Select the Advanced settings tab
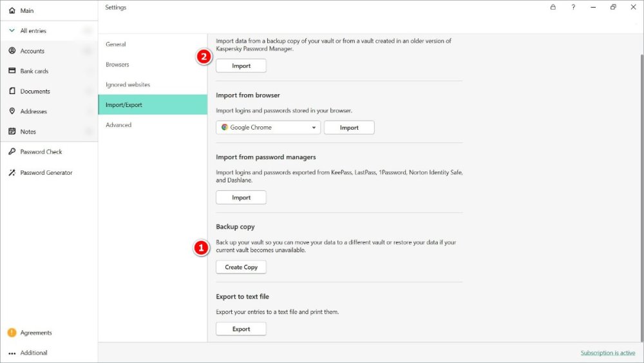This screenshot has height=363, width=644. [x=118, y=125]
